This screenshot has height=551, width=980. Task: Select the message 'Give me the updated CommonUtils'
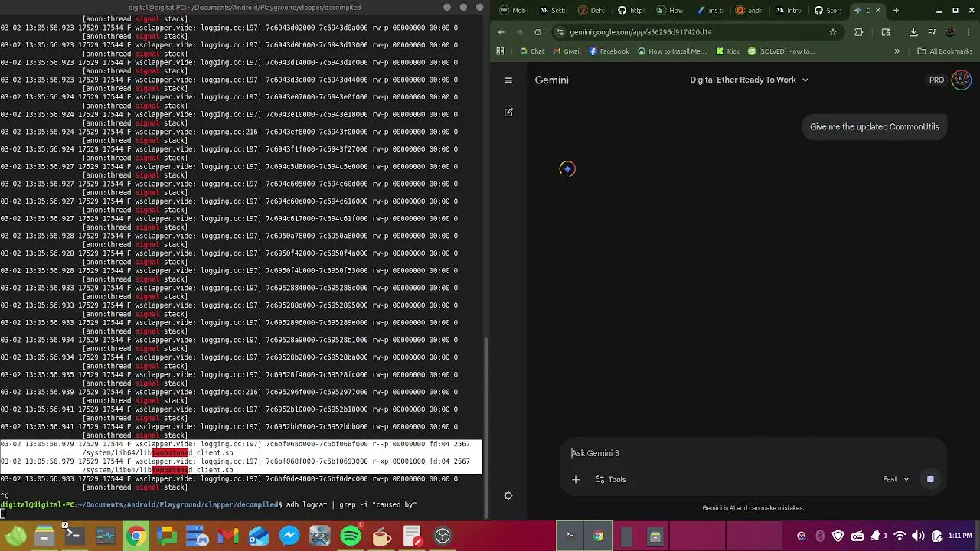(x=874, y=127)
